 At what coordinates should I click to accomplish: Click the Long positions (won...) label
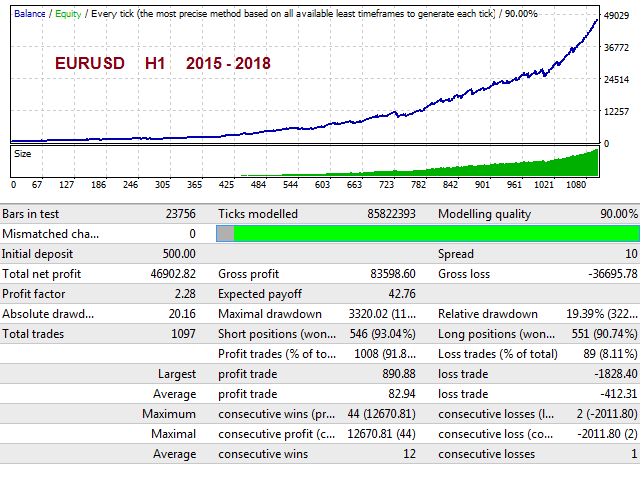click(x=496, y=334)
